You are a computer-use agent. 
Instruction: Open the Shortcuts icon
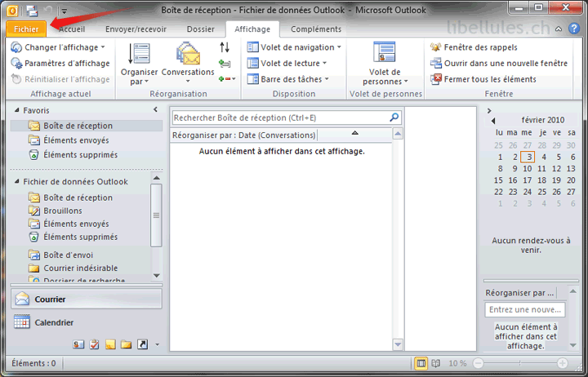[x=142, y=344]
